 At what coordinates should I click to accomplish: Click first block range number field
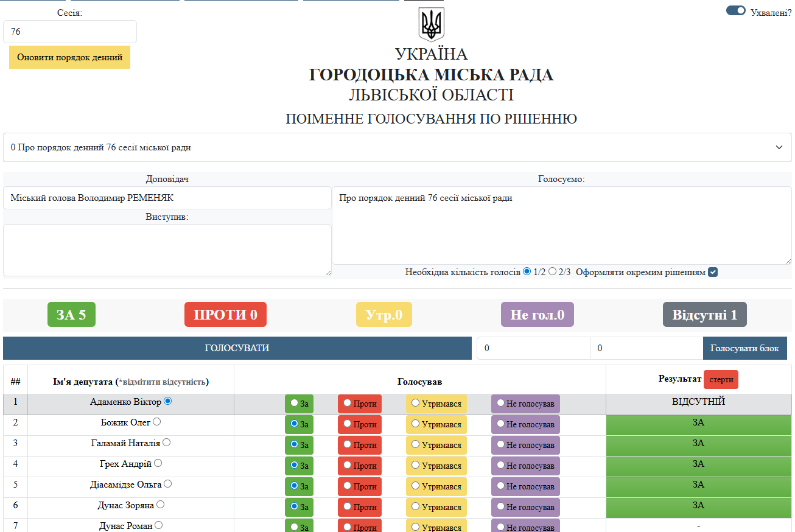click(533, 348)
